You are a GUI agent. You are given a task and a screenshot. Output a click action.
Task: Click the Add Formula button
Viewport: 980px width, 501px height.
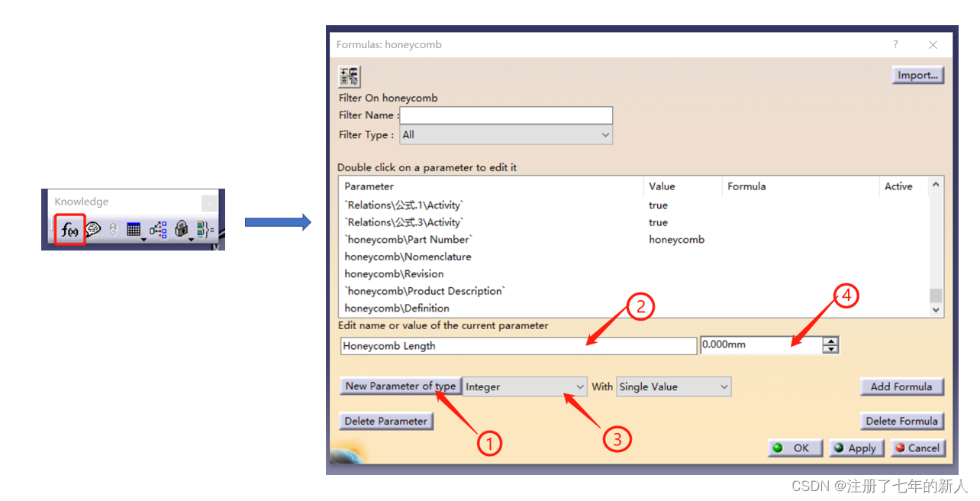[x=901, y=387]
